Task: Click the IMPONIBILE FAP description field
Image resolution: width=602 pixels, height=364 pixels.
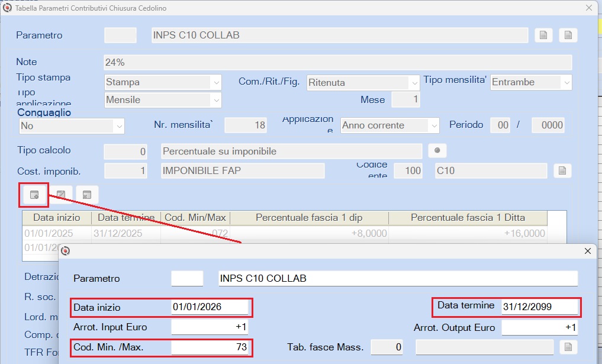Action: pos(243,170)
